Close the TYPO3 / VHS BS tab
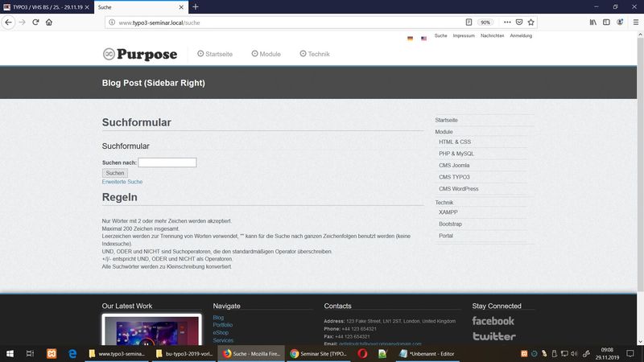The width and height of the screenshot is (644, 362). point(87,7)
